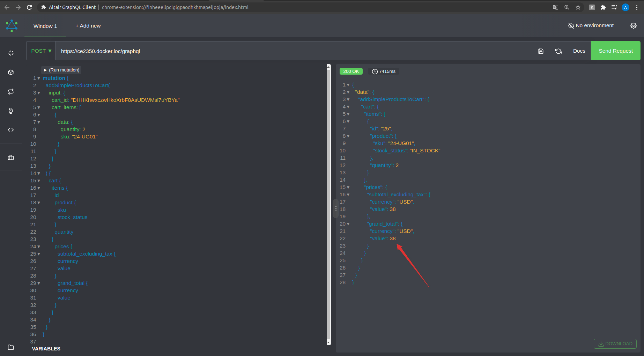Image resolution: width=644 pixels, height=356 pixels.
Task: Click the repeat arrows icon in sidebar
Action: click(x=11, y=91)
